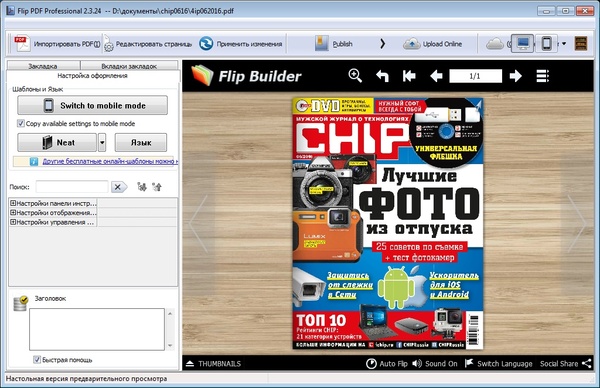
Task: Expand Настройки панели инстр... tree node
Action: (13, 203)
